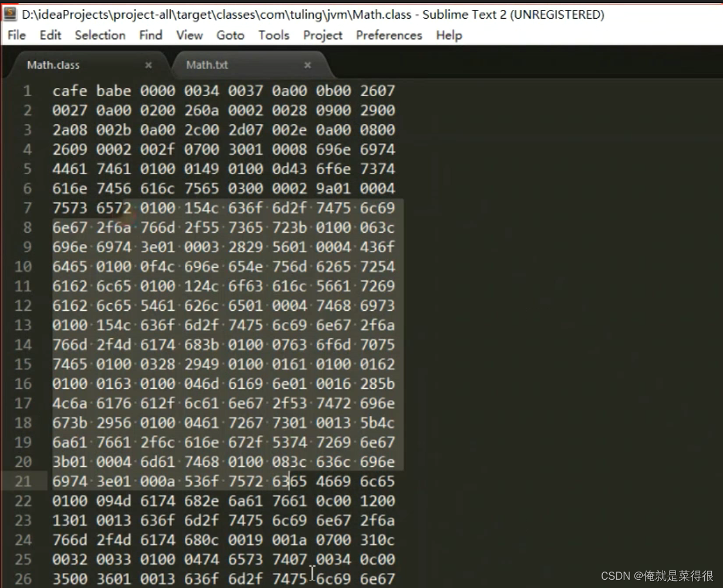Click '2829' on line 9
This screenshot has height=588, width=723.
(x=246, y=247)
